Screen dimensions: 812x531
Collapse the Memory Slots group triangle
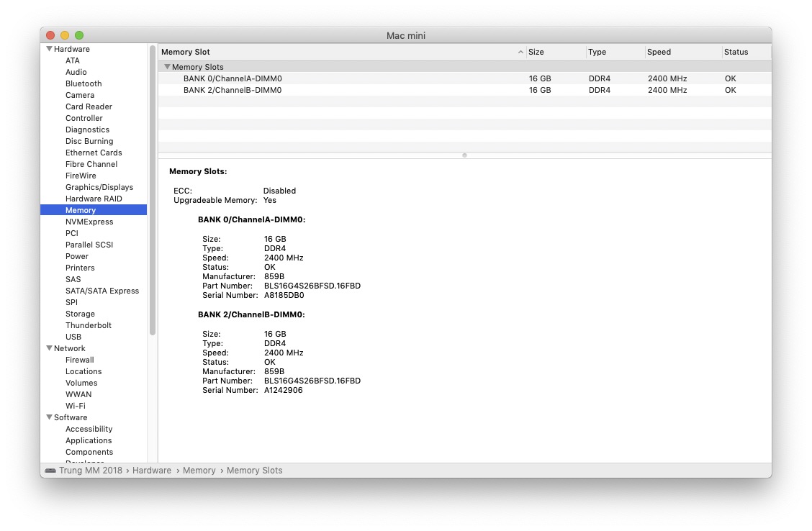(x=167, y=67)
